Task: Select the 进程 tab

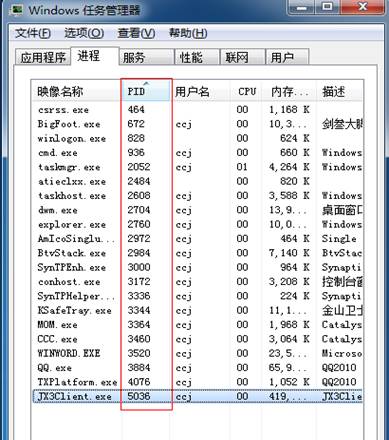Action: tap(95, 56)
